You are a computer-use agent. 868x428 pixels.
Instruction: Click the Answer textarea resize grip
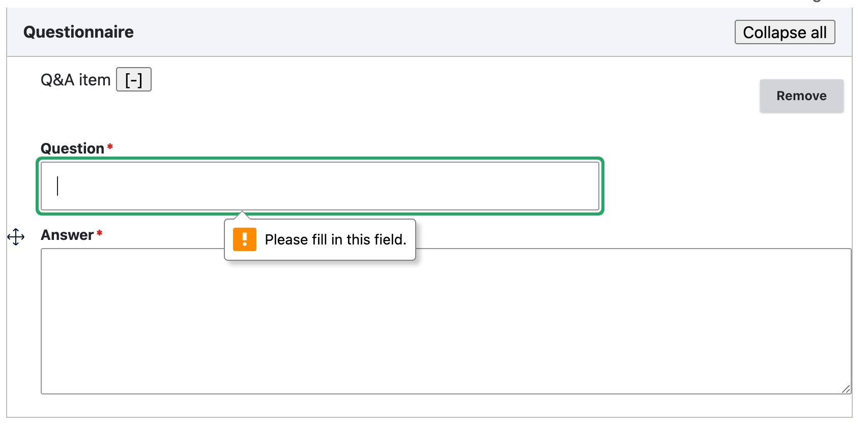tap(846, 389)
